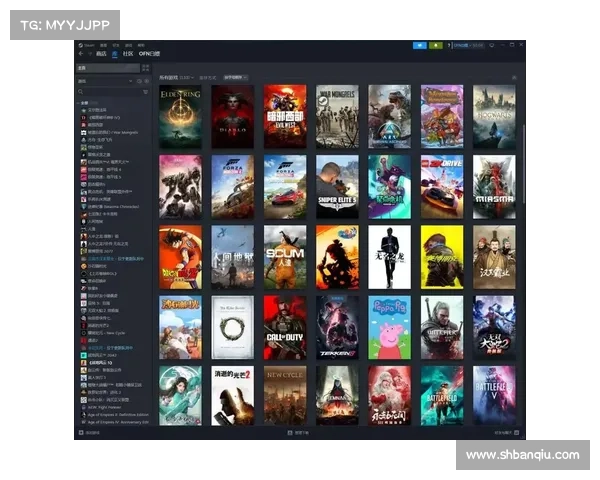This screenshot has width=600, height=480.
Task: Open the Cyberpunk 2077 yellow cover
Action: pos(442,257)
